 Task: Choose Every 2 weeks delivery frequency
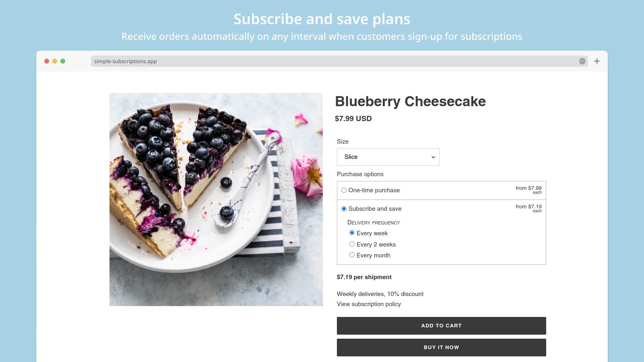tap(352, 244)
